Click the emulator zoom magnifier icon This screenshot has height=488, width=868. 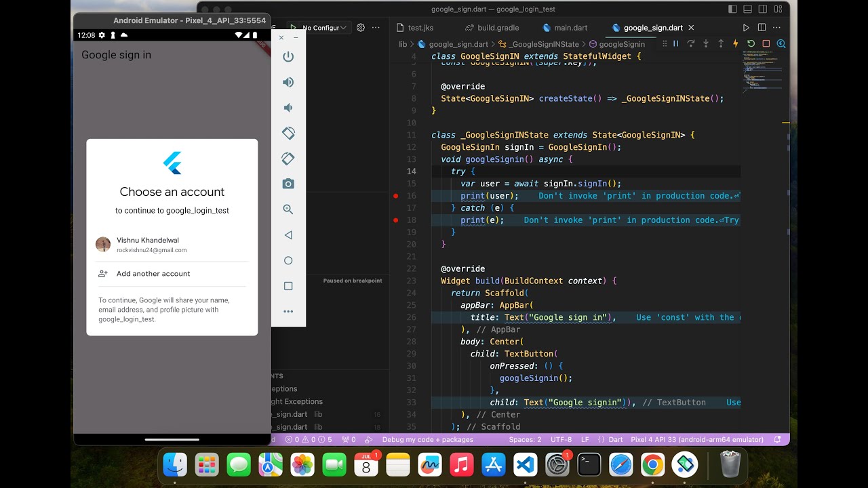pyautogui.click(x=288, y=209)
